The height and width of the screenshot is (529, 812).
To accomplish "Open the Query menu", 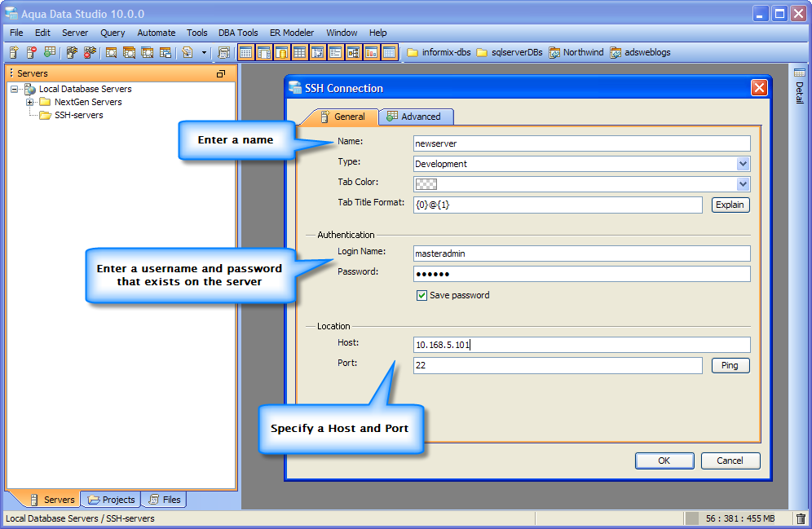I will pyautogui.click(x=113, y=33).
